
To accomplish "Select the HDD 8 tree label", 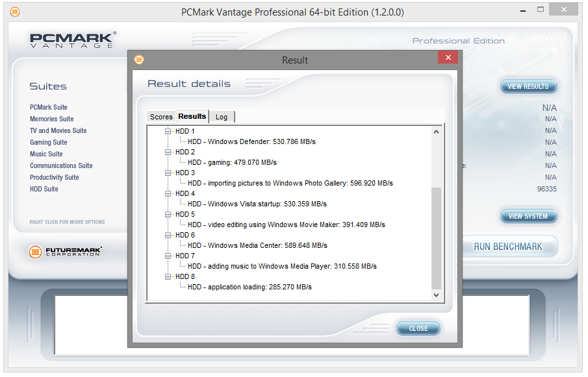I will [x=185, y=276].
